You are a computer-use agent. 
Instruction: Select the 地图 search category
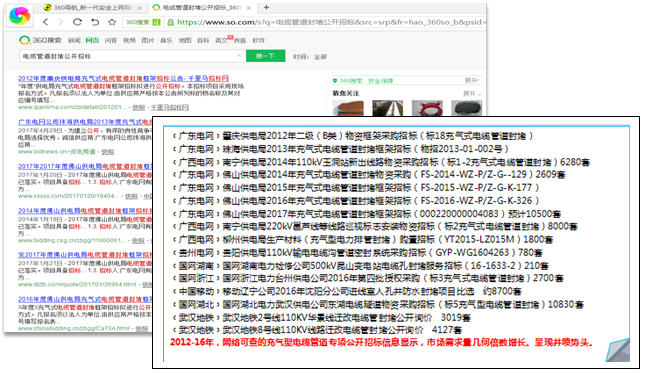point(185,40)
